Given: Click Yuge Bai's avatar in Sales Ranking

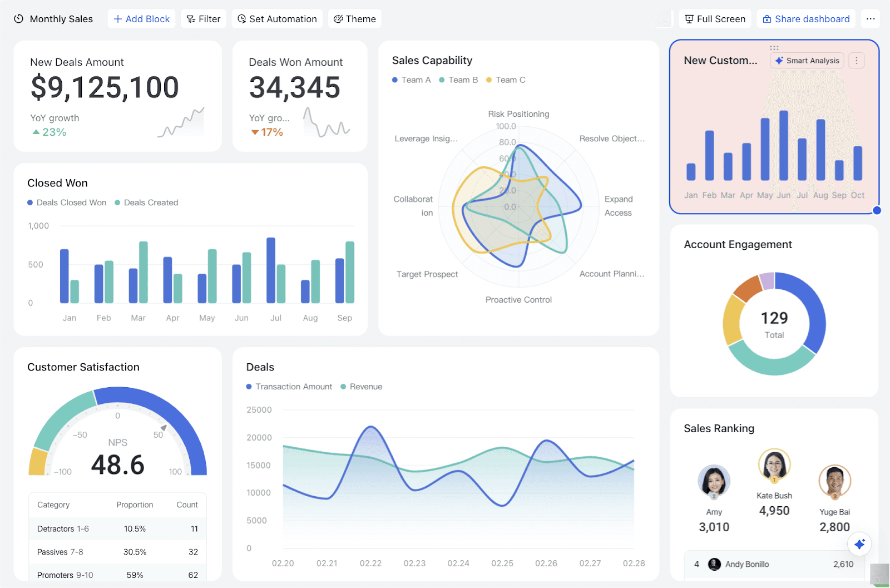Looking at the screenshot, I should coord(835,481).
